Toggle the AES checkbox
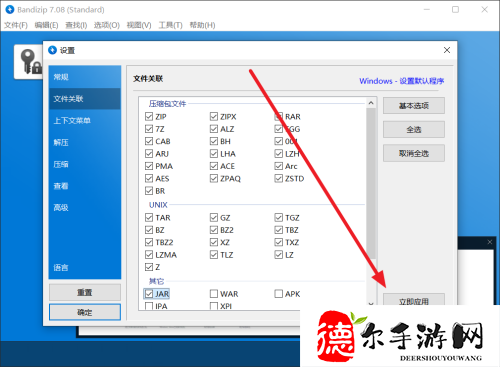 pyautogui.click(x=149, y=178)
